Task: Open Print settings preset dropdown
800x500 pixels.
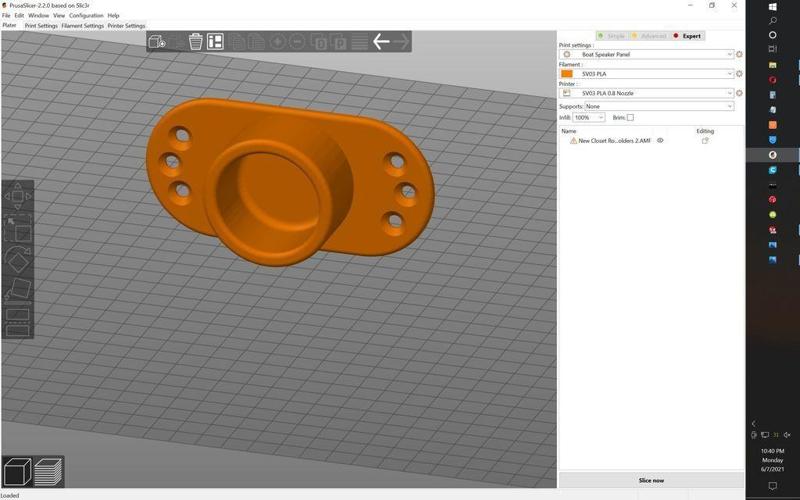Action: point(647,54)
